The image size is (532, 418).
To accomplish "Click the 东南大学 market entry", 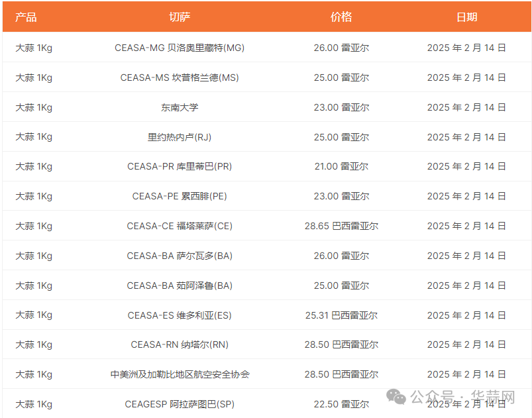I will tap(180, 107).
